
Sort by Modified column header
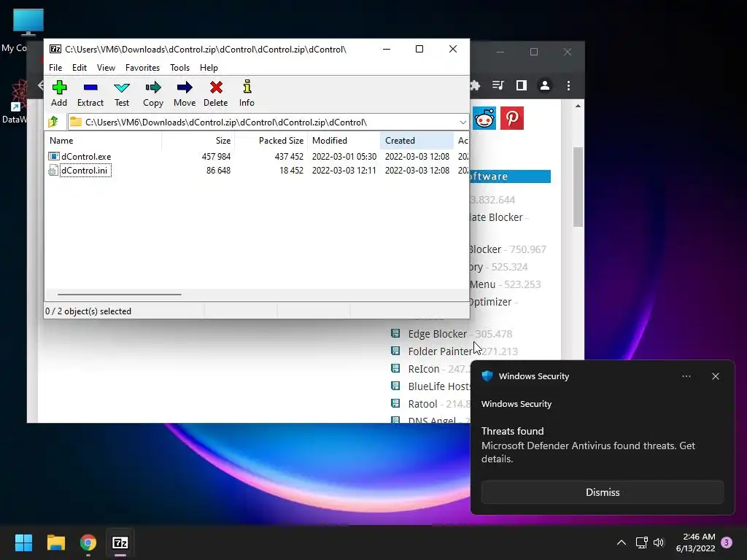(x=344, y=141)
